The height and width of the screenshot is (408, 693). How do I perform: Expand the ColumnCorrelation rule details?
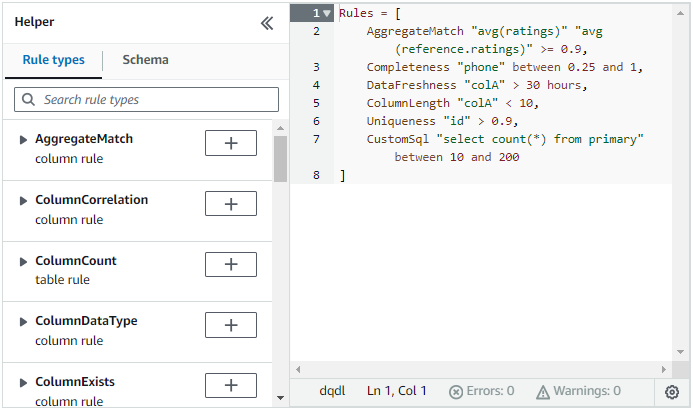tap(24, 201)
